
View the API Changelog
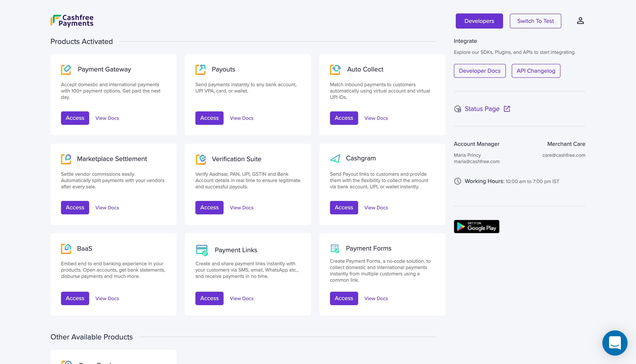pos(536,71)
